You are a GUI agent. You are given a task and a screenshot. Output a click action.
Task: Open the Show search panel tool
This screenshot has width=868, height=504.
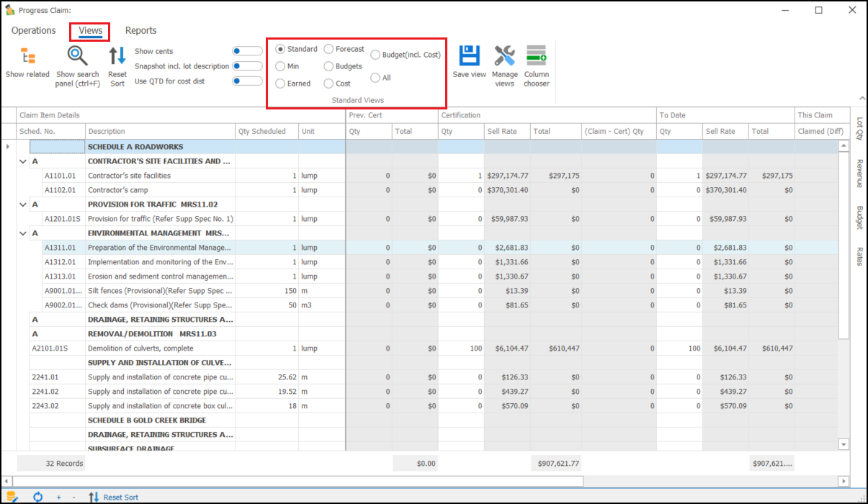(x=77, y=66)
